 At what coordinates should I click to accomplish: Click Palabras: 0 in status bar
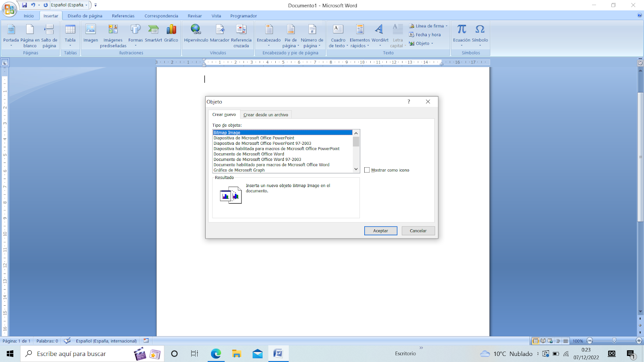pos(47,341)
